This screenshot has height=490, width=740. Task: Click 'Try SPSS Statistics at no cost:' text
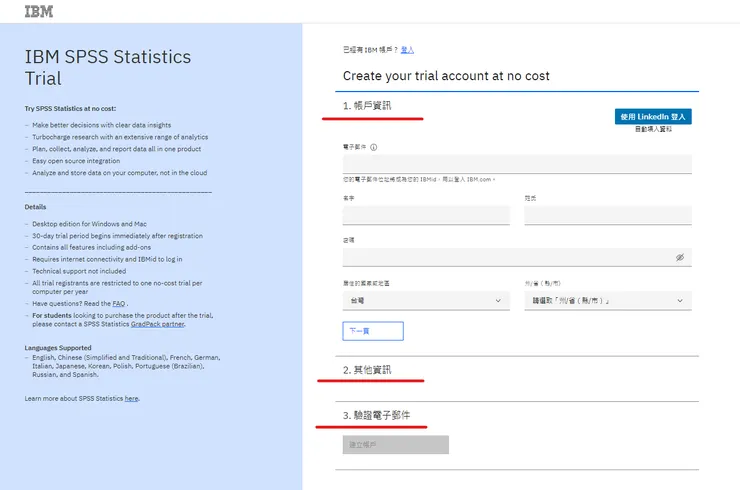tap(70, 109)
